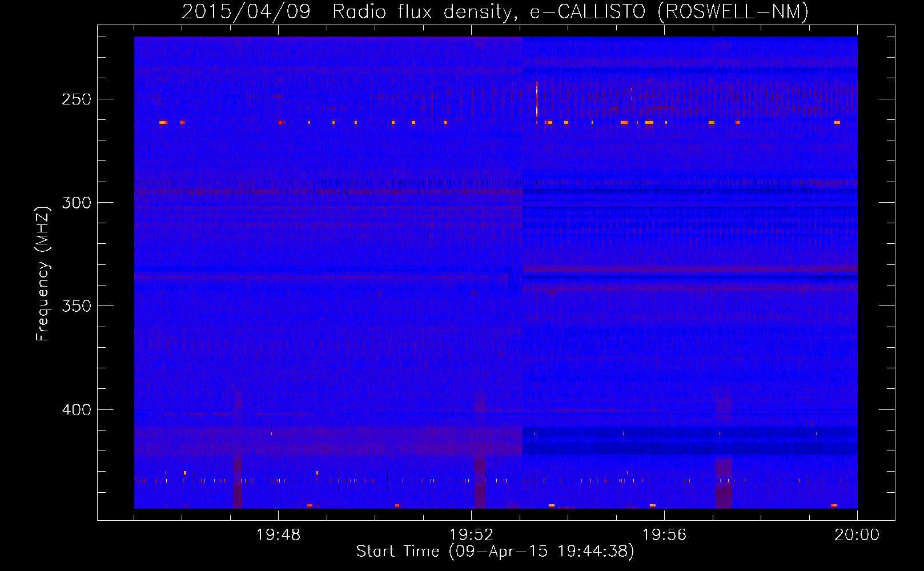Select the '400' frequency axis label

77,410
